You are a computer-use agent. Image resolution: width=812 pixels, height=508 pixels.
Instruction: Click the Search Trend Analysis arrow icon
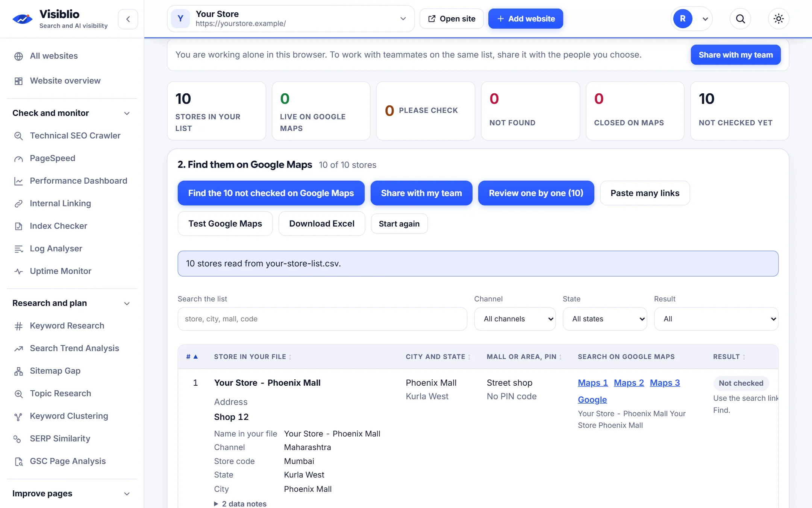point(18,348)
